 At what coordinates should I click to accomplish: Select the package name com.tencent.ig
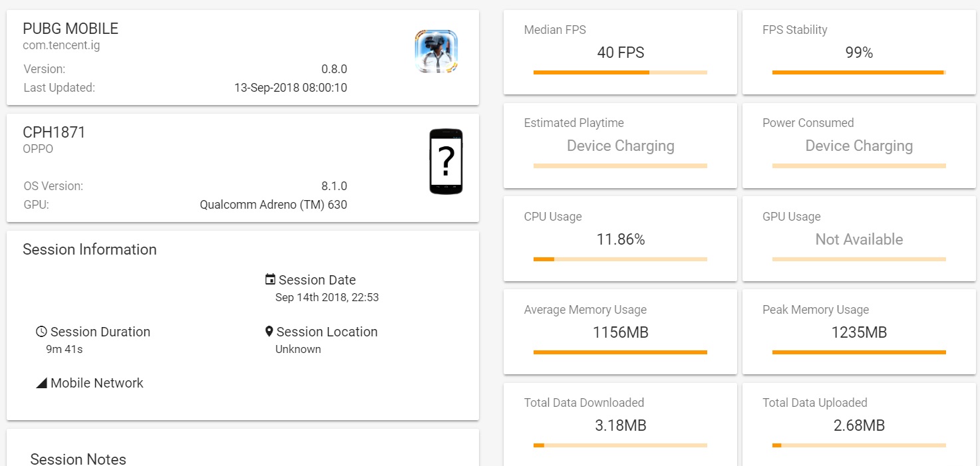click(61, 46)
